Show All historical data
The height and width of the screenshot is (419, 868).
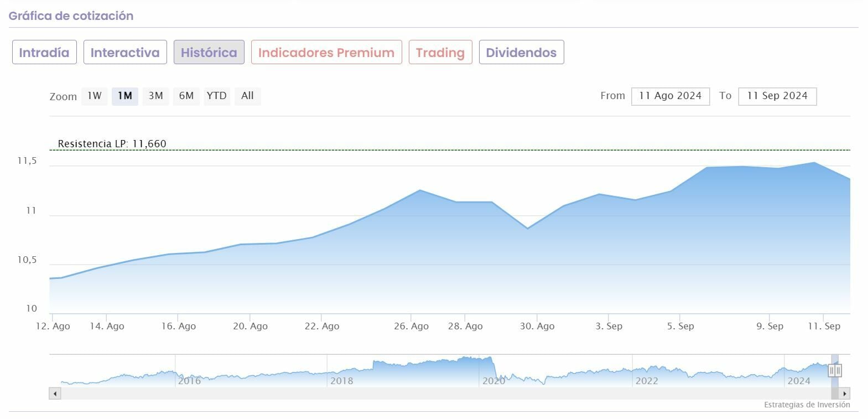(247, 96)
